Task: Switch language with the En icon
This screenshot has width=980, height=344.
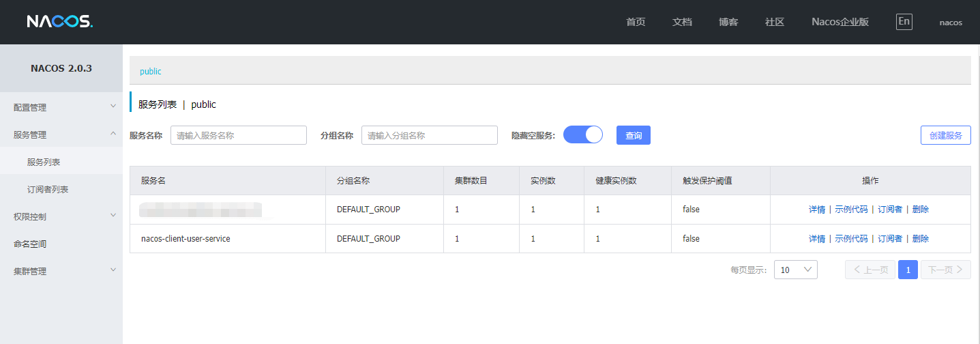Action: pyautogui.click(x=904, y=21)
